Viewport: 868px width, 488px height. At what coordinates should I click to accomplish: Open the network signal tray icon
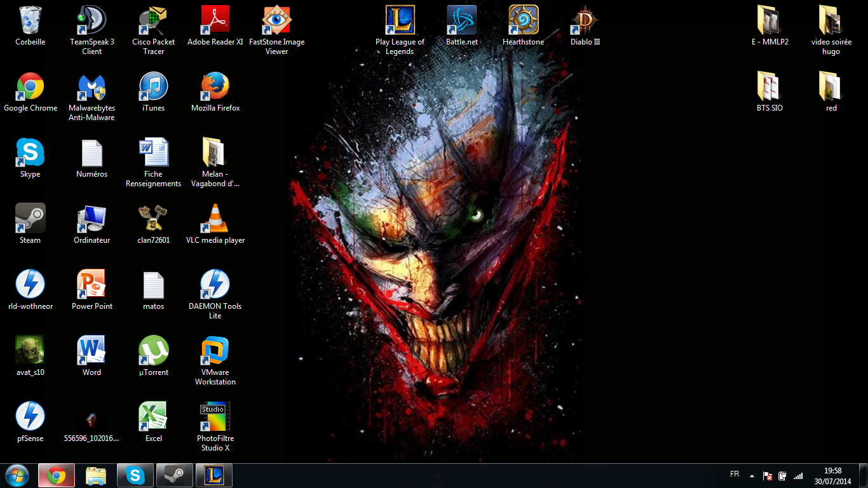pyautogui.click(x=798, y=475)
